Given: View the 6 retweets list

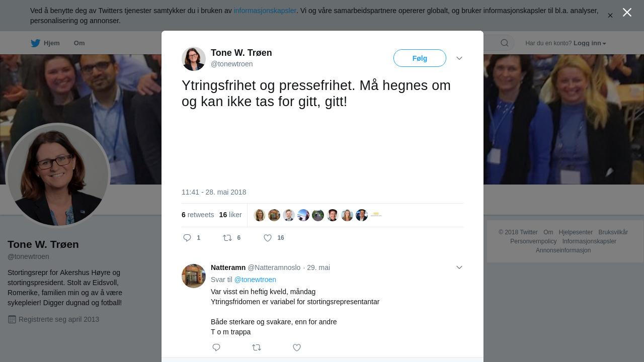Looking at the screenshot, I should [x=198, y=215].
